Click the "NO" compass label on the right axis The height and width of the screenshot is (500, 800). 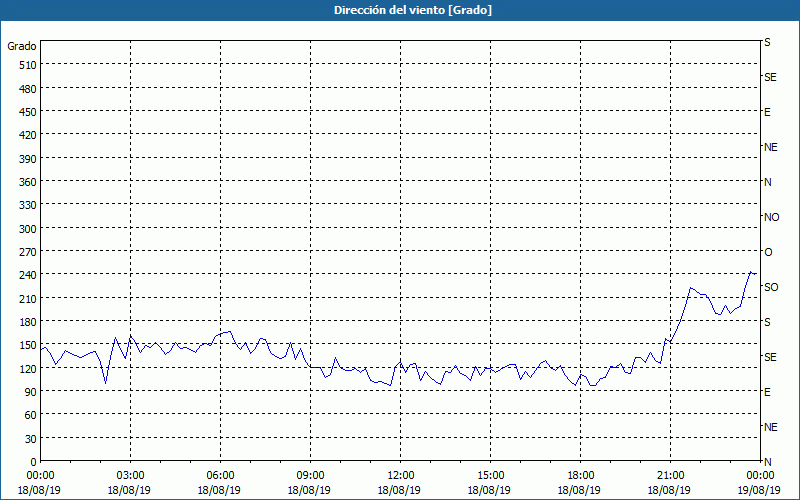pos(771,217)
